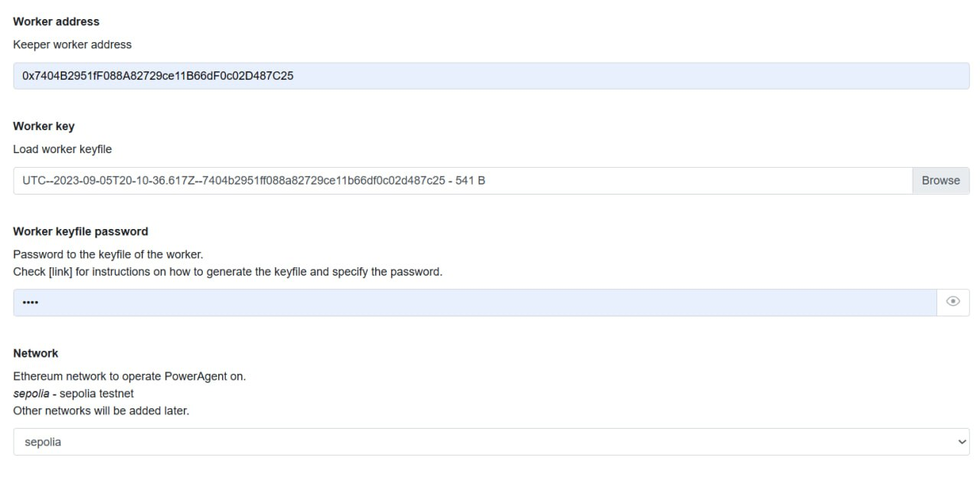Focus the Keeper worker address field
The height and width of the screenshot is (481, 980).
(x=490, y=76)
